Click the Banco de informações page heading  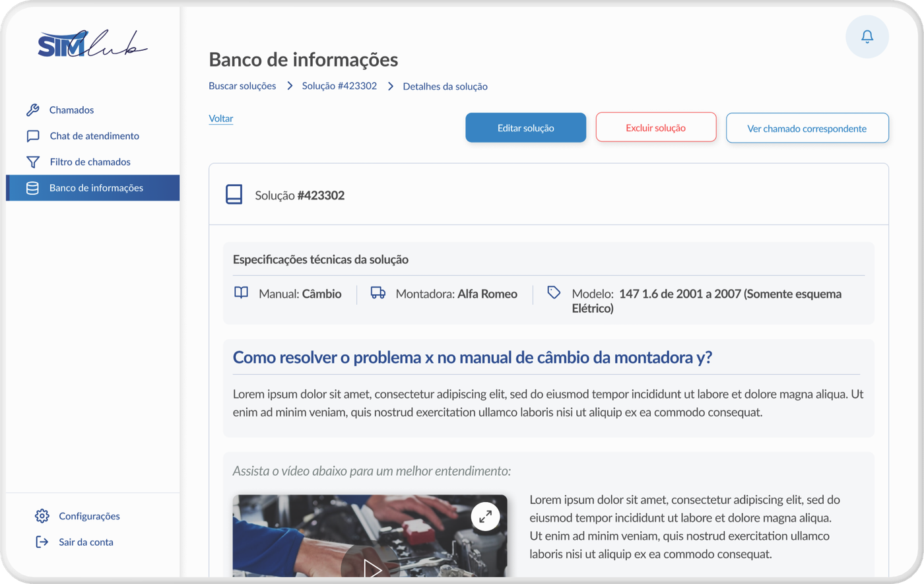point(304,59)
